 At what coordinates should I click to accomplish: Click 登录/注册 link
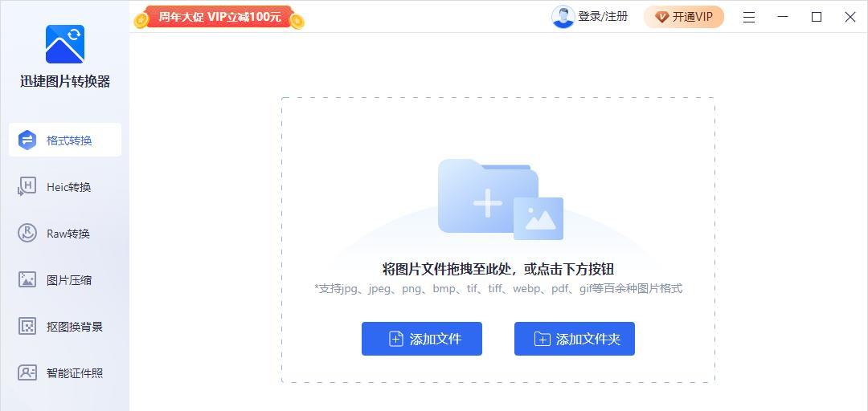pos(603,17)
